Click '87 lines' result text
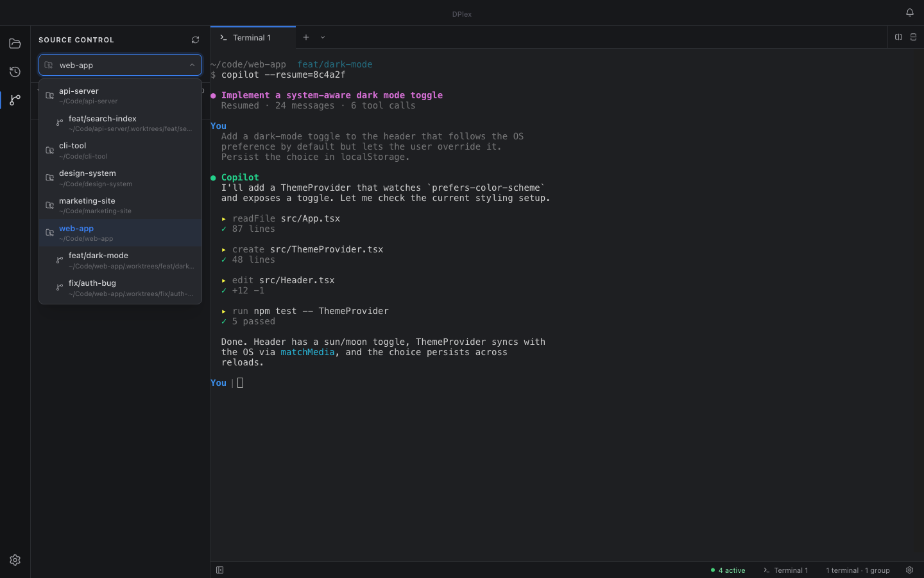Screen dimensions: 924x578 [253, 229]
